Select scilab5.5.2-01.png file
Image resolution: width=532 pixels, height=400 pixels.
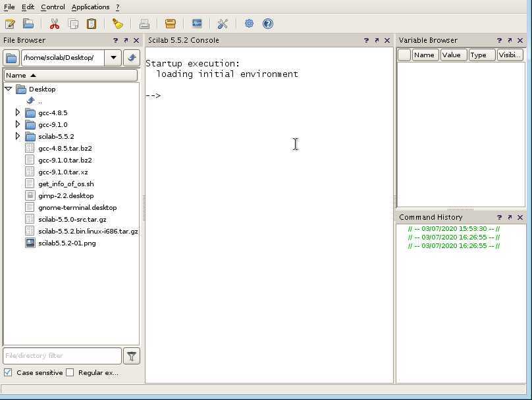coord(67,243)
